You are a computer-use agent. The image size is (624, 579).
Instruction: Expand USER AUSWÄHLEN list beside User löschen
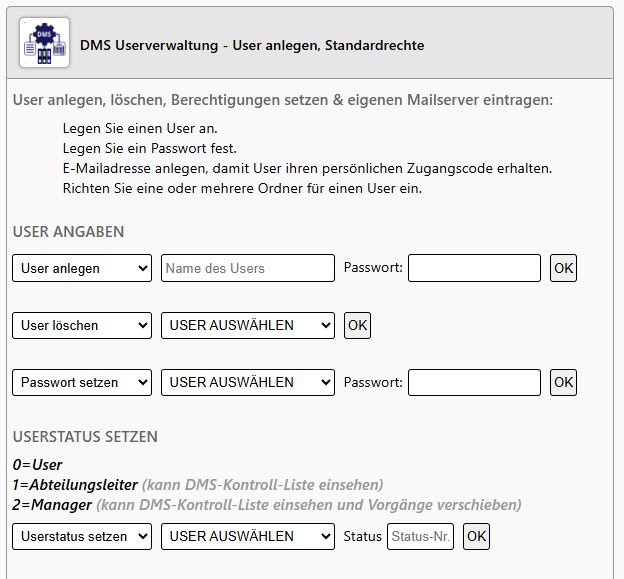coord(247,325)
